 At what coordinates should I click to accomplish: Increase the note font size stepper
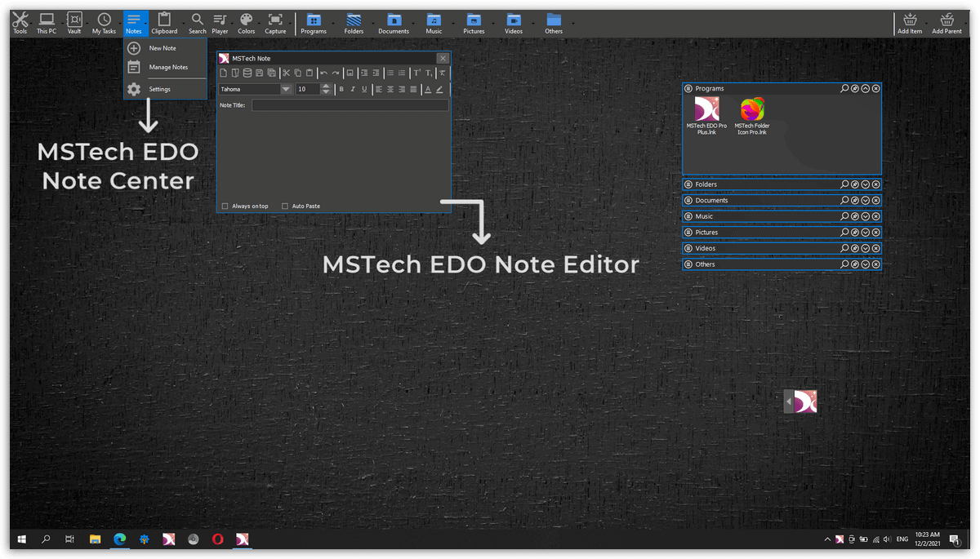coord(326,87)
